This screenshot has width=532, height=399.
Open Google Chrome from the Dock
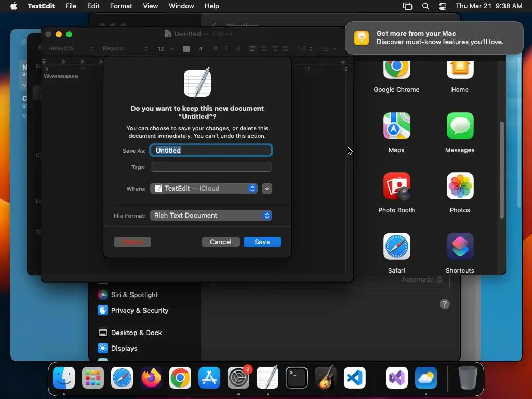click(x=180, y=378)
